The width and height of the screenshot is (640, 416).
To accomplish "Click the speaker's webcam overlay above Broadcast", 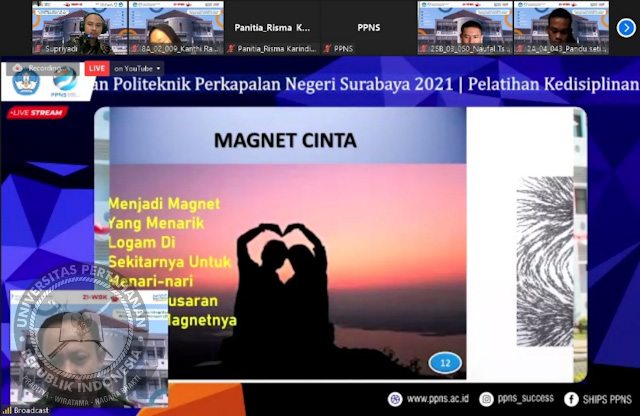I will coord(89,348).
